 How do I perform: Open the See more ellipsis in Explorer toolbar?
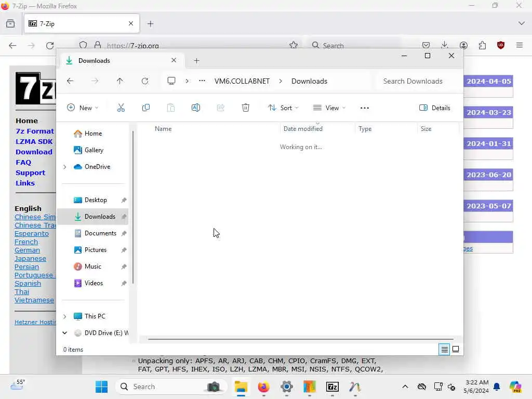pyautogui.click(x=364, y=108)
